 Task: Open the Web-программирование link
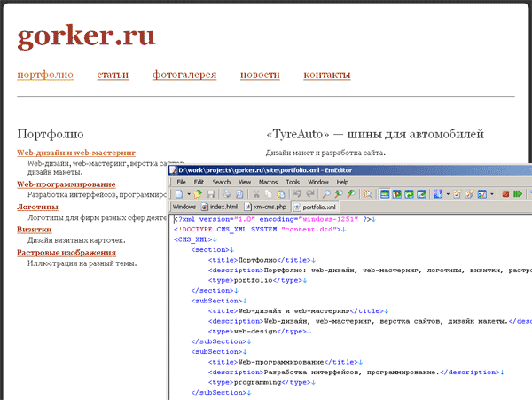[x=66, y=184]
